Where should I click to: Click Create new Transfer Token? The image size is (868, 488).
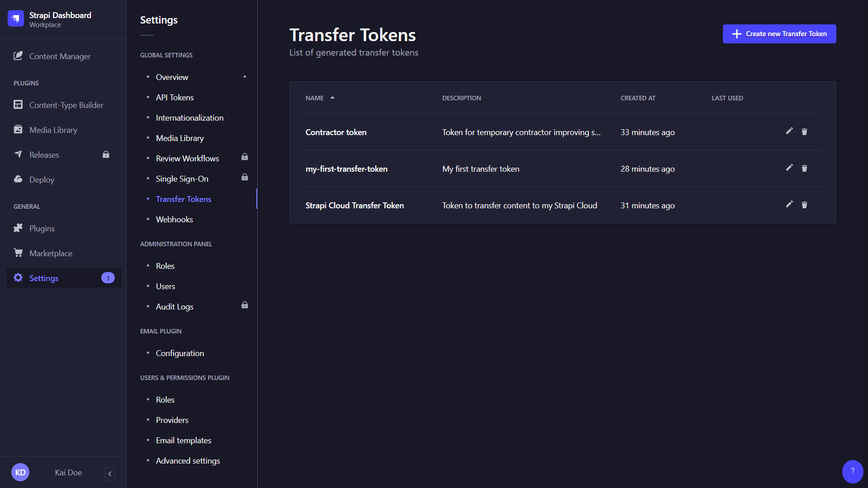click(779, 33)
